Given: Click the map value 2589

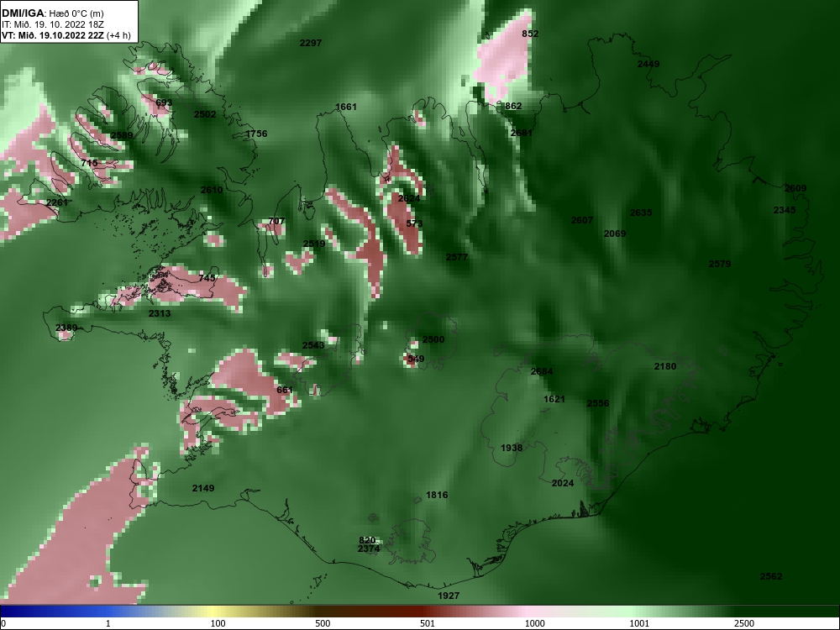Looking at the screenshot, I should [x=122, y=135].
